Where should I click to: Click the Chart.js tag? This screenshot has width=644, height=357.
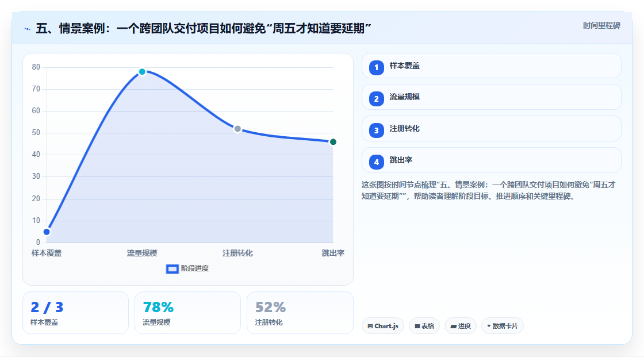[383, 326]
